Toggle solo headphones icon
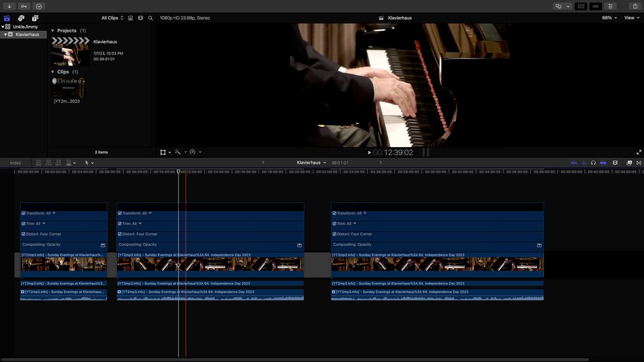 (593, 163)
